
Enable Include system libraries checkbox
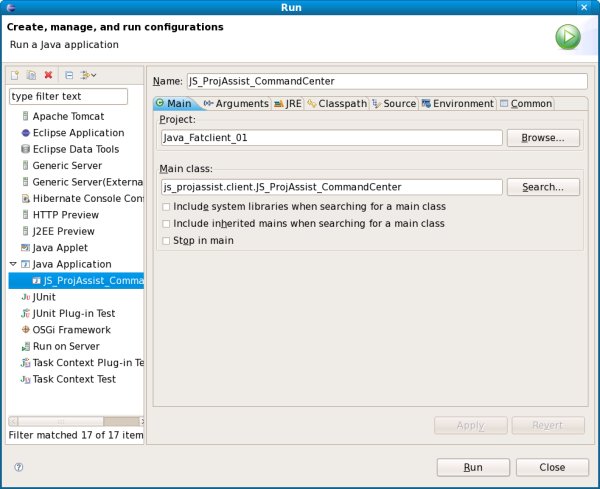click(x=166, y=207)
